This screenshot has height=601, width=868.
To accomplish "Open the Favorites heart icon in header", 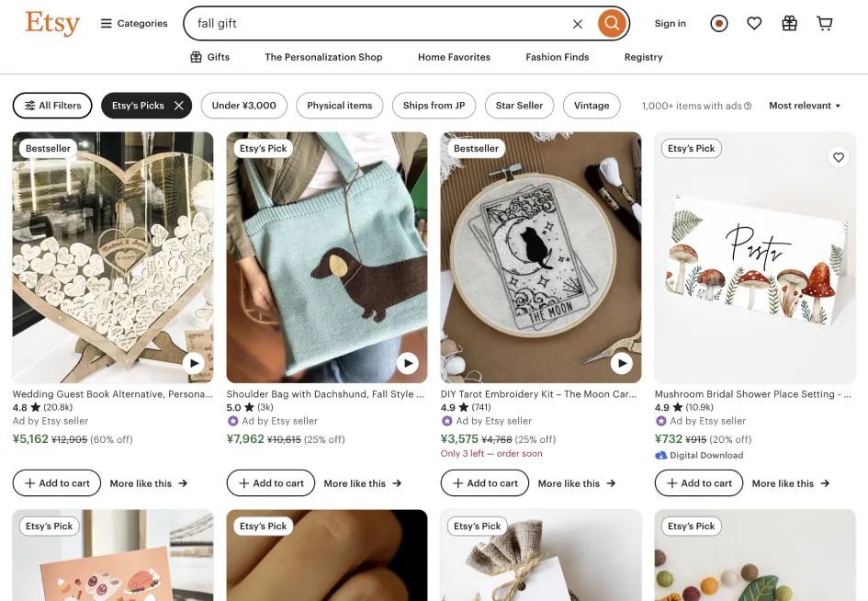I will (754, 24).
